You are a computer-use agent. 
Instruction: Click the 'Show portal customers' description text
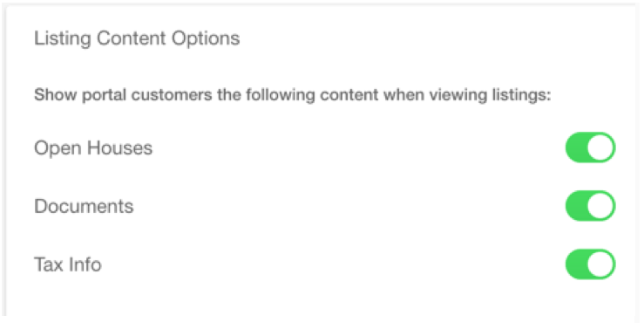click(293, 95)
